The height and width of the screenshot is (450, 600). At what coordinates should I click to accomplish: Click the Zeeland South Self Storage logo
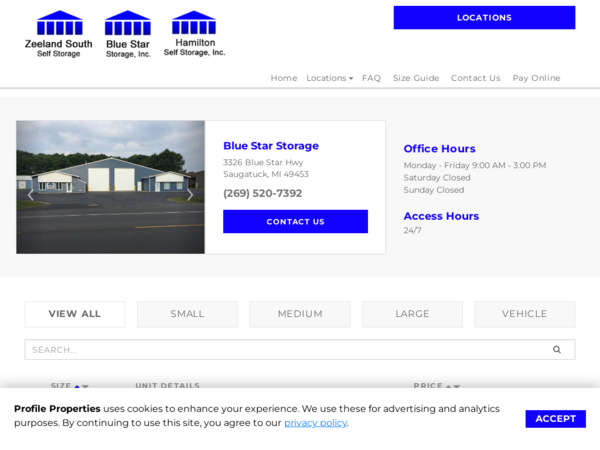point(59,34)
